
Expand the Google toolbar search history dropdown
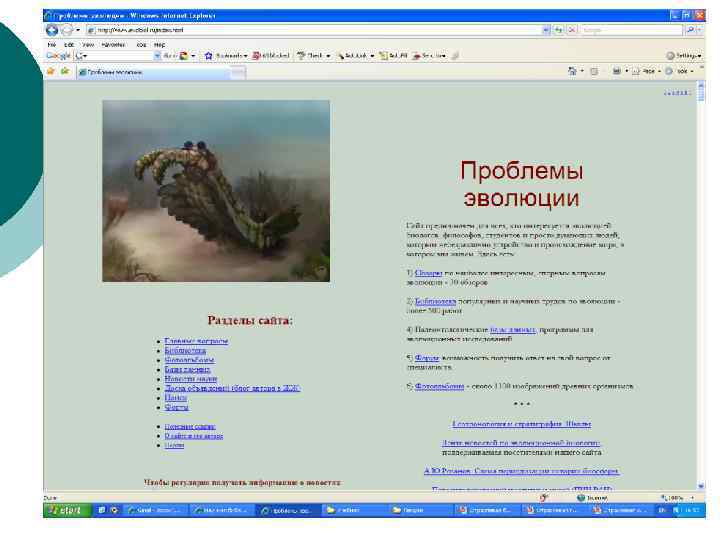tap(157, 56)
